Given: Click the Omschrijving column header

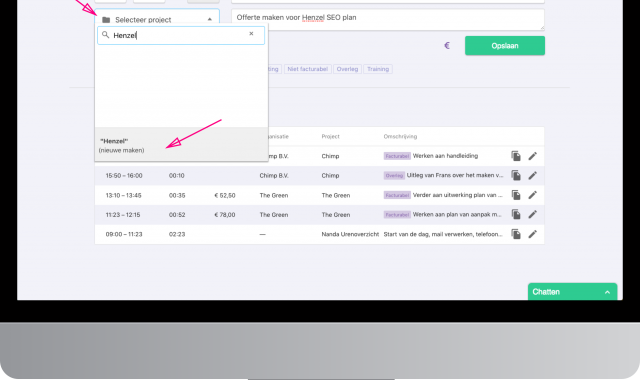Looking at the screenshot, I should [400, 136].
